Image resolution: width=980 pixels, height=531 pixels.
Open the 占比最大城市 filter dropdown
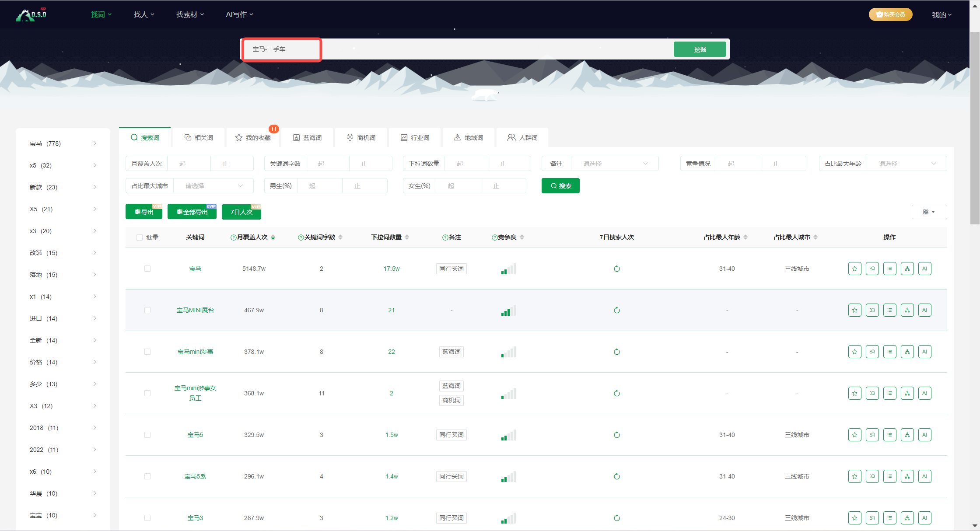213,186
